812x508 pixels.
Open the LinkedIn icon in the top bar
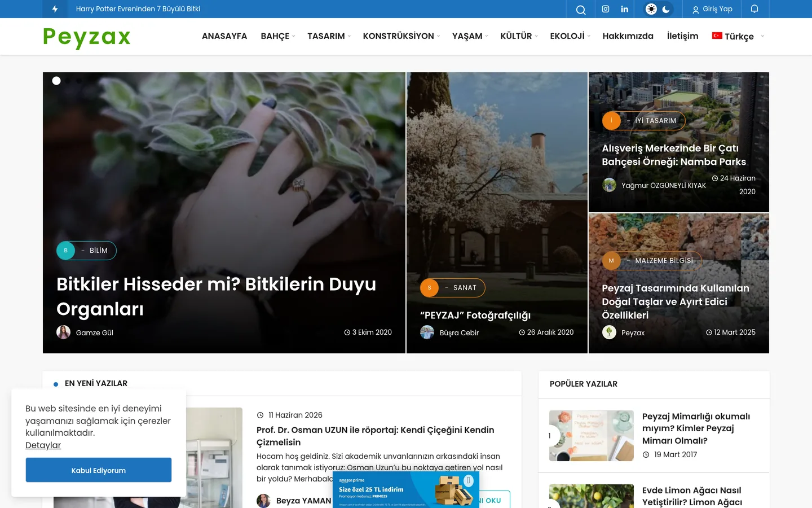click(625, 9)
